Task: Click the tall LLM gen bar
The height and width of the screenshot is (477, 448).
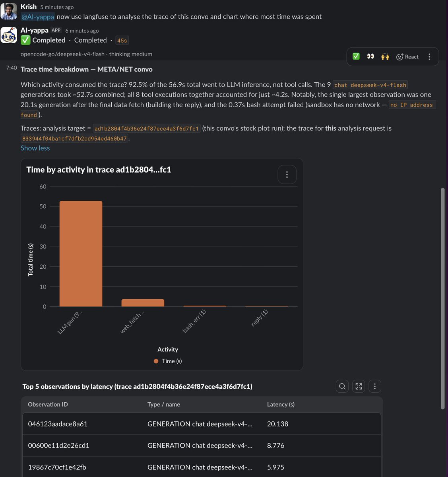Action: point(81,254)
